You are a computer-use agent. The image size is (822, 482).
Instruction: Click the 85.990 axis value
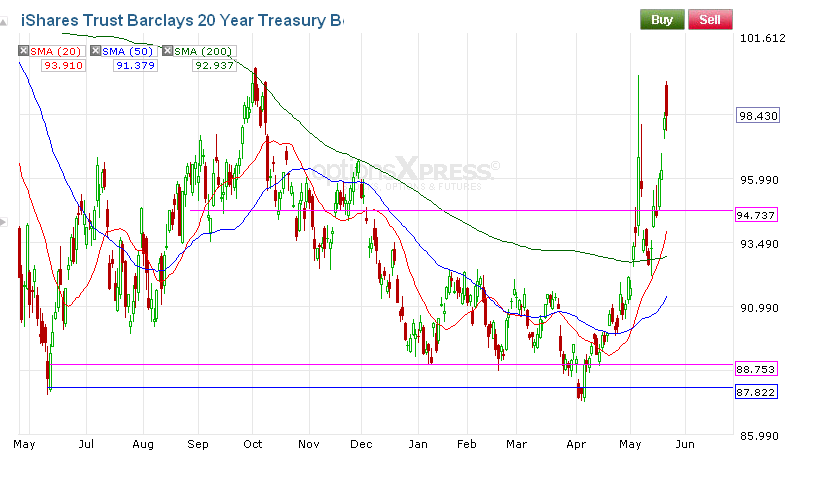click(x=759, y=436)
